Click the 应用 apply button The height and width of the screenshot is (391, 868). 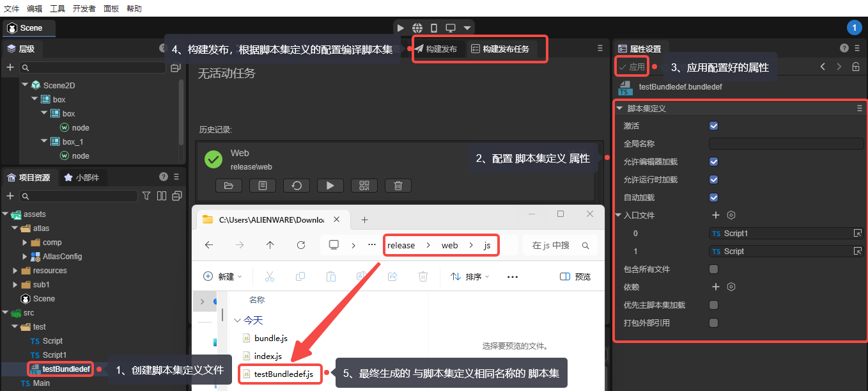pos(632,67)
